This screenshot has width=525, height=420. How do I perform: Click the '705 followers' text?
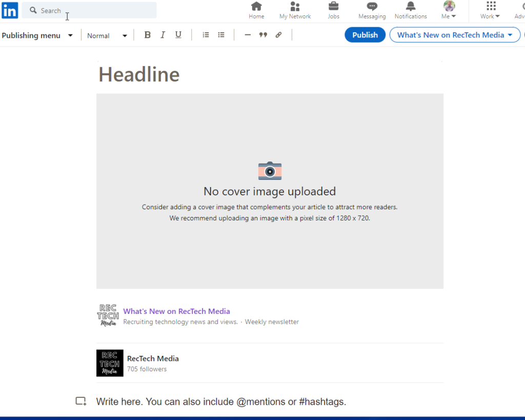coord(147,369)
